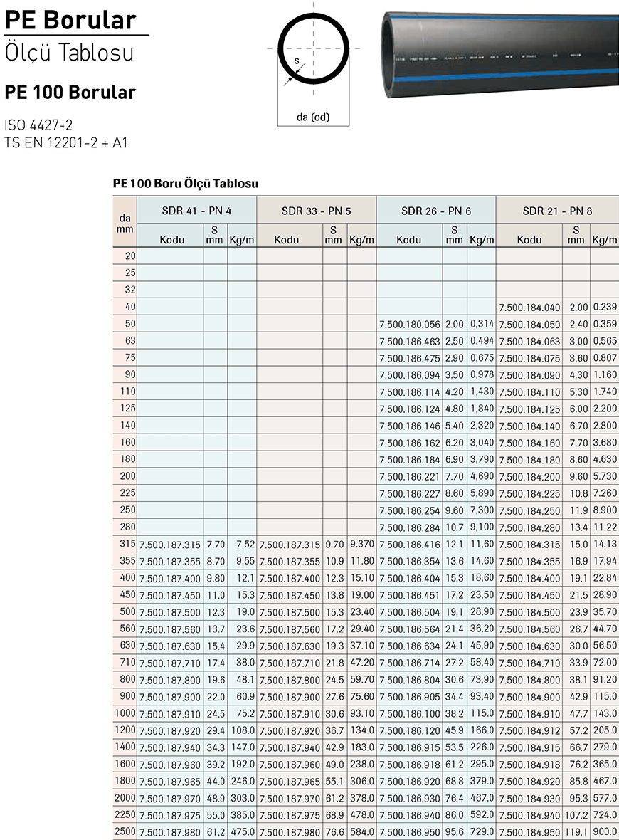Click the blue stripe on the pipe
Viewport: 619px width, 840px height.
pyautogui.click(x=498, y=78)
